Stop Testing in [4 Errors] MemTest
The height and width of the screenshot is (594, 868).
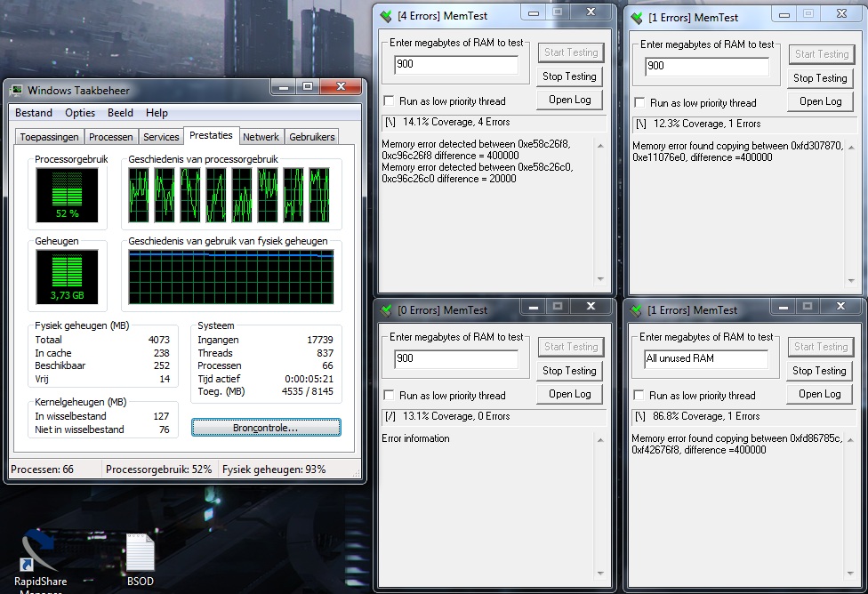pyautogui.click(x=569, y=76)
